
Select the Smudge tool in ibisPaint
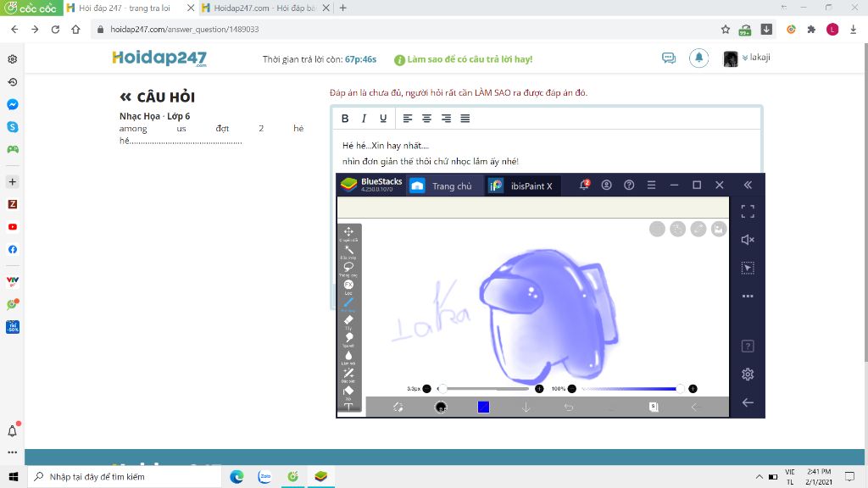pyautogui.click(x=348, y=337)
